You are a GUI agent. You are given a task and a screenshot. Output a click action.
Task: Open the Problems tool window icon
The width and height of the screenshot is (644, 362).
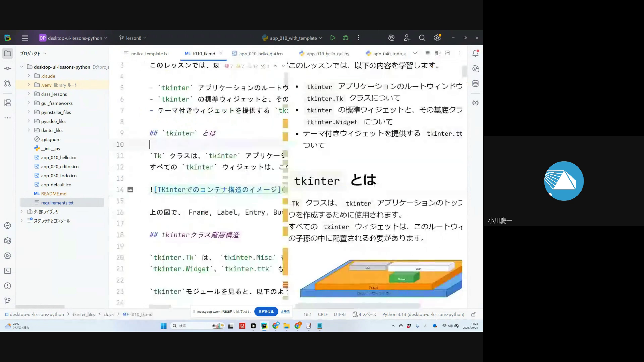(x=7, y=286)
